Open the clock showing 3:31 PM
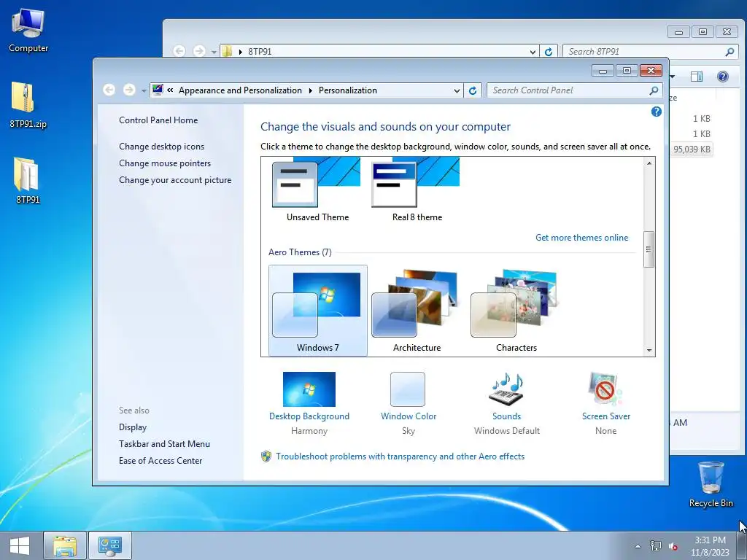 (x=710, y=546)
